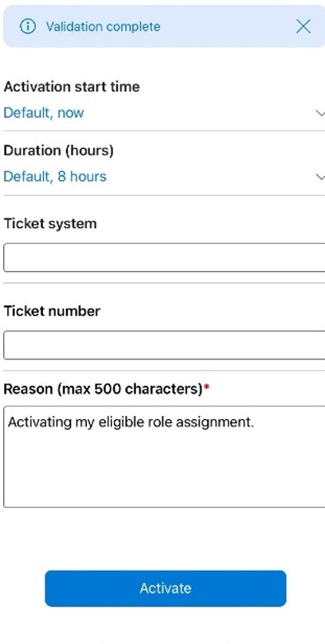Click the Ticket system label

50,224
